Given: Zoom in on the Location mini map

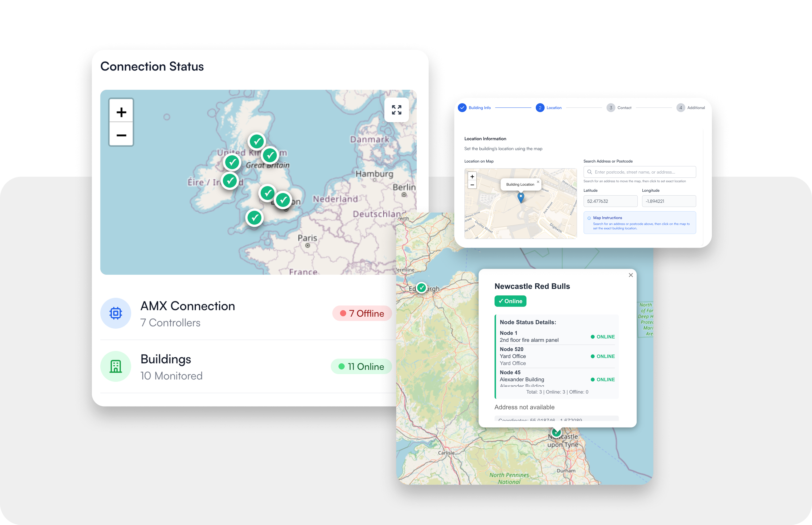Looking at the screenshot, I should coord(472,176).
